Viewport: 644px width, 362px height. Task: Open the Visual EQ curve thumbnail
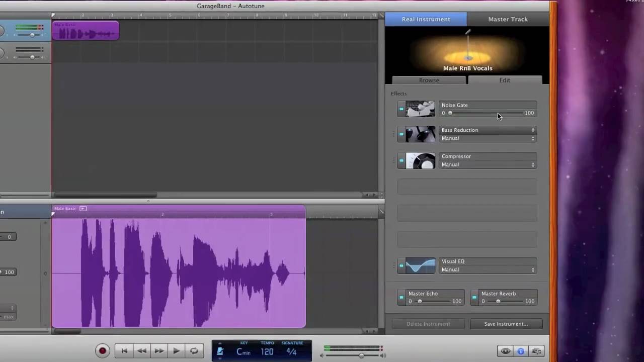[x=420, y=266]
